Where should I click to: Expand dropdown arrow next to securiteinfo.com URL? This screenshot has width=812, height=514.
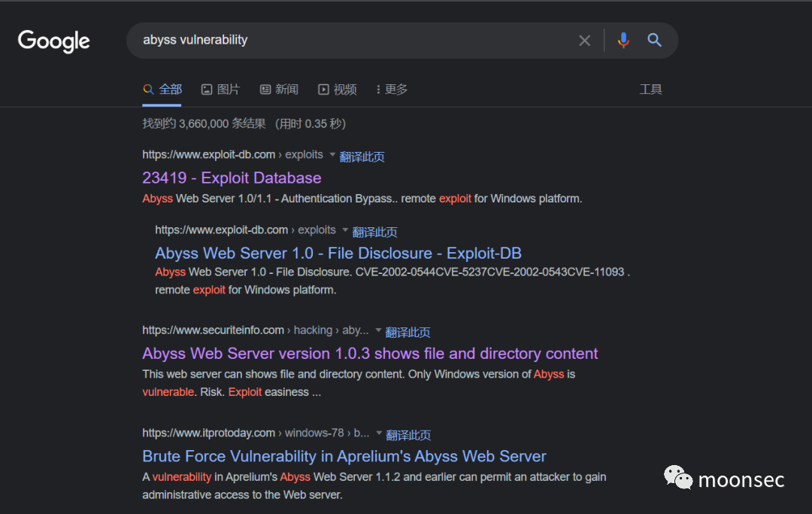pyautogui.click(x=378, y=330)
